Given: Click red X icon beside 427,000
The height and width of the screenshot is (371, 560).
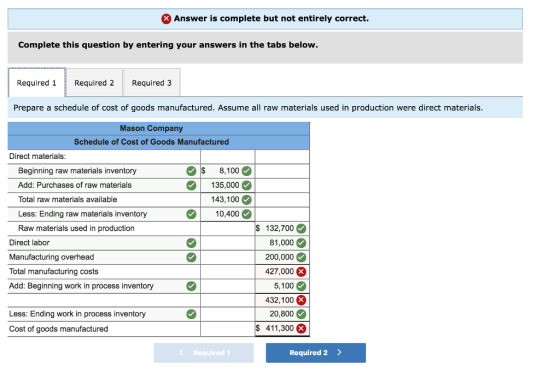Looking at the screenshot, I should (301, 272).
